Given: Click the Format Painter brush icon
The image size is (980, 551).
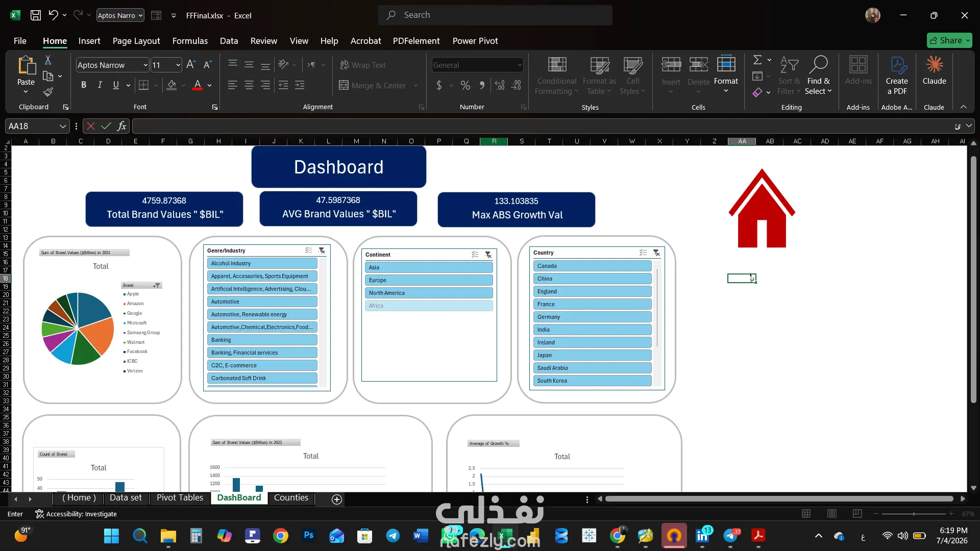Looking at the screenshot, I should (x=48, y=92).
